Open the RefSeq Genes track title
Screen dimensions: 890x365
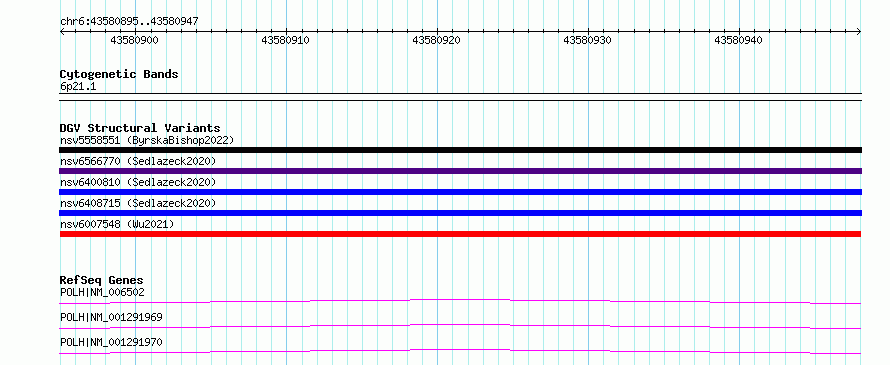coord(101,280)
